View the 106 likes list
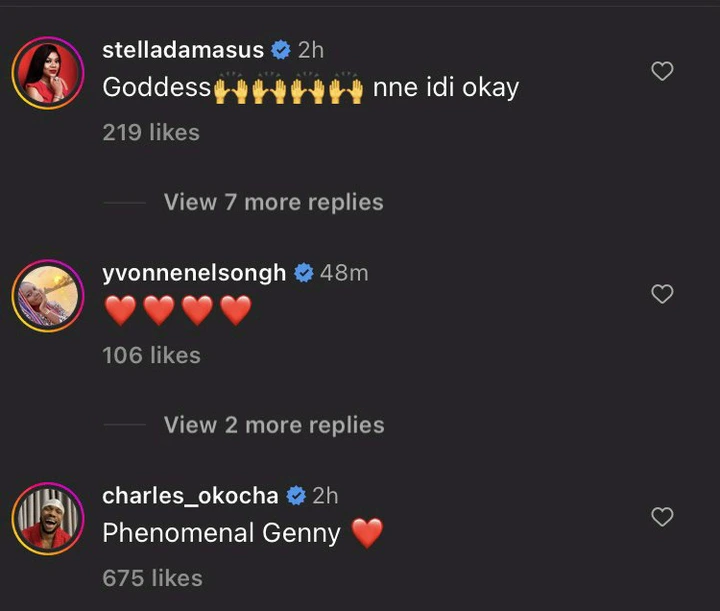This screenshot has height=611, width=720. 151,355
